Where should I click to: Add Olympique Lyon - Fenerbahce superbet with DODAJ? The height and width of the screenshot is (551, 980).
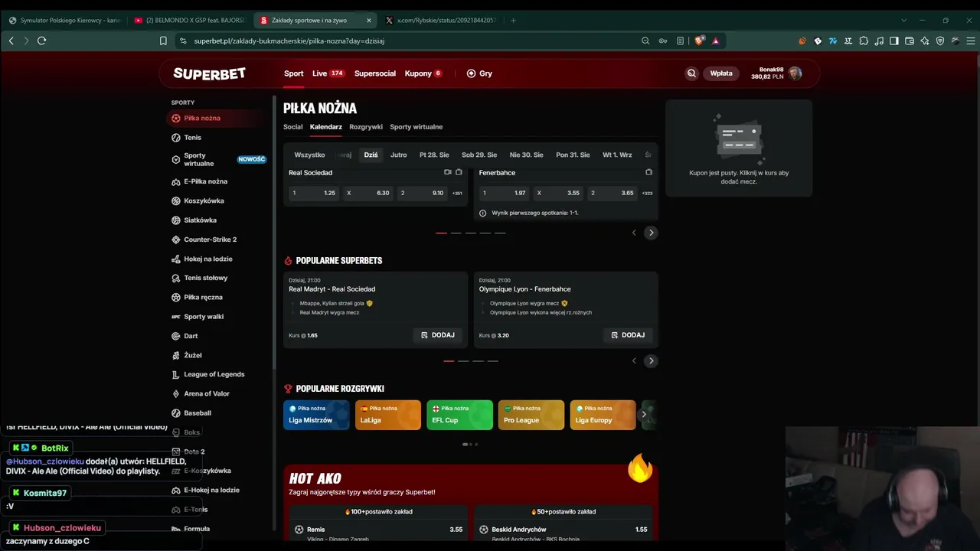pyautogui.click(x=628, y=335)
